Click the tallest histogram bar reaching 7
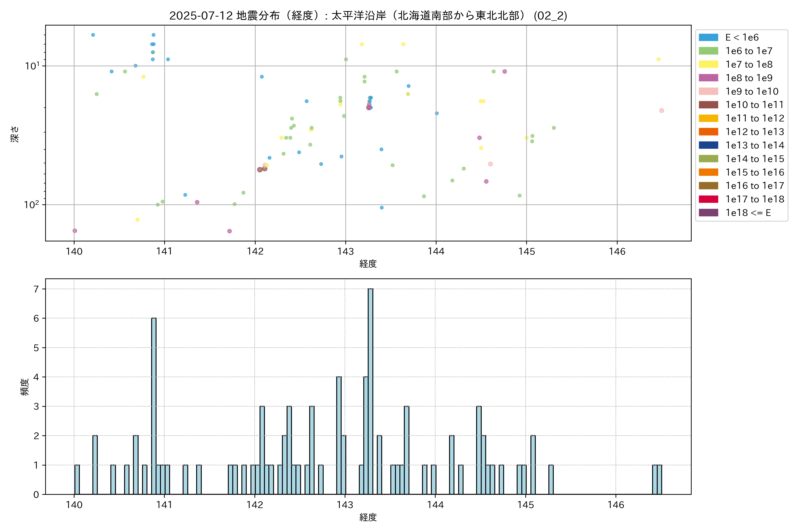 coord(370,391)
